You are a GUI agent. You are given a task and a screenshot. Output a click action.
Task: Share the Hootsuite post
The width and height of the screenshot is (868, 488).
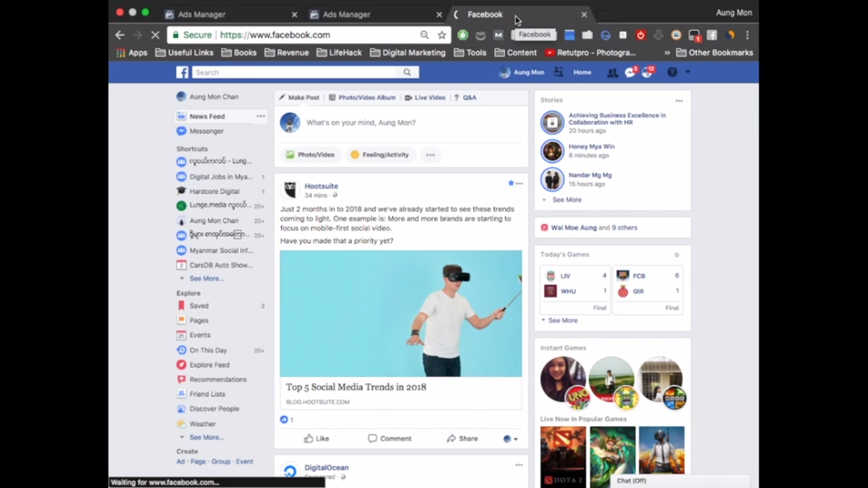(x=462, y=438)
